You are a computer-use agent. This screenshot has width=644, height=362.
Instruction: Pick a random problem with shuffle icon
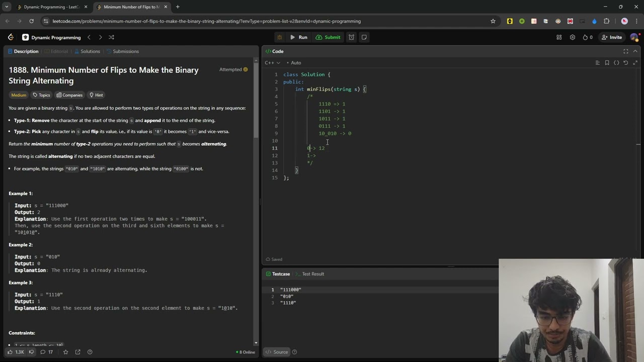coord(111,37)
